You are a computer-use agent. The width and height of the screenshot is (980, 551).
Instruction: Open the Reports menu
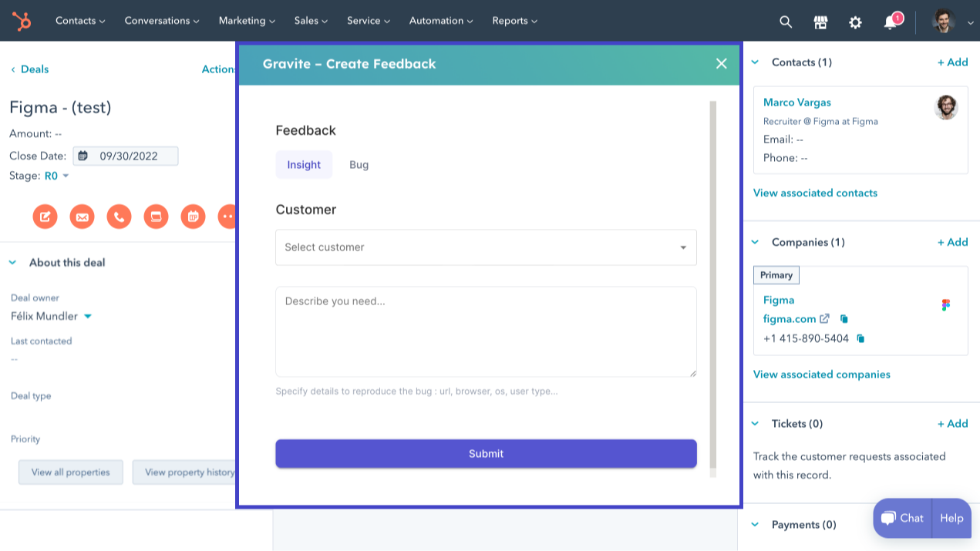(x=514, y=21)
